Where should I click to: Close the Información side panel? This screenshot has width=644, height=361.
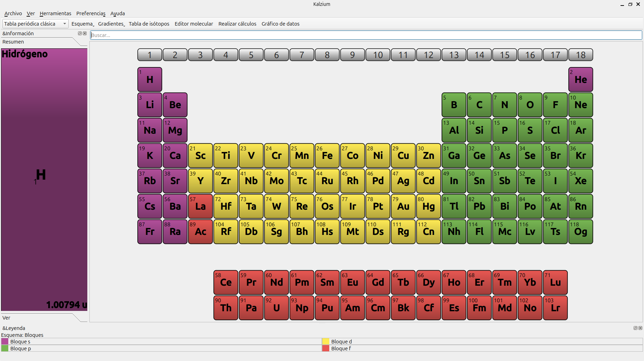85,34
